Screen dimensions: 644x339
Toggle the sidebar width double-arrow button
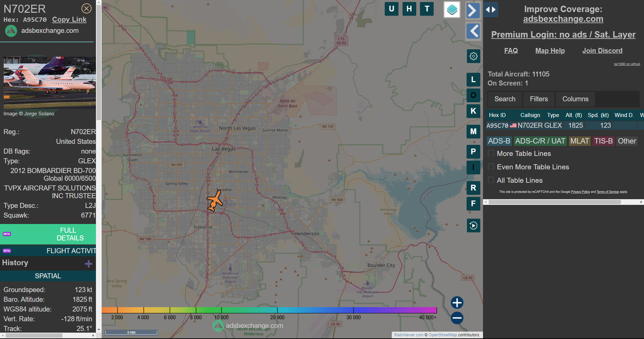491,9
